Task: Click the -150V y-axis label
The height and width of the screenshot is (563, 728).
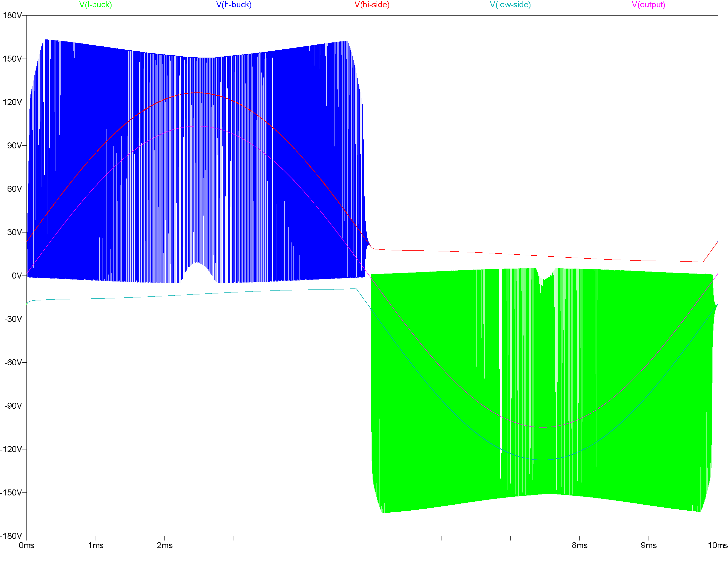Action: click(x=11, y=492)
